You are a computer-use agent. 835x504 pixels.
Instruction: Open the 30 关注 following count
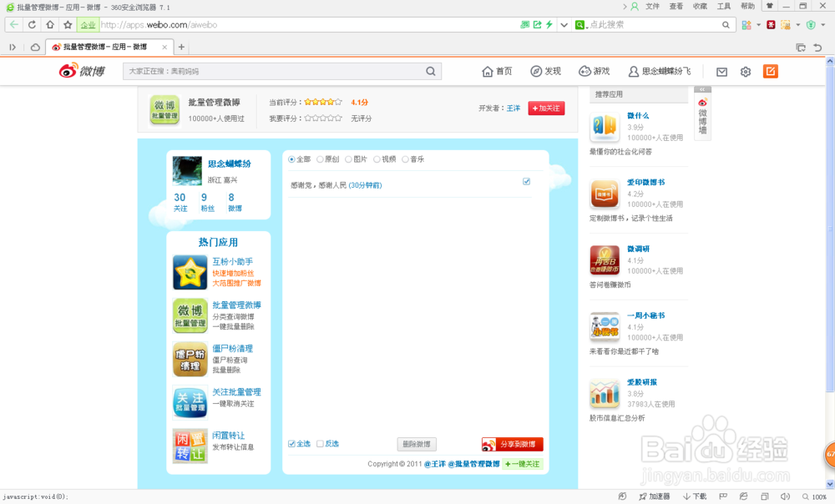180,202
